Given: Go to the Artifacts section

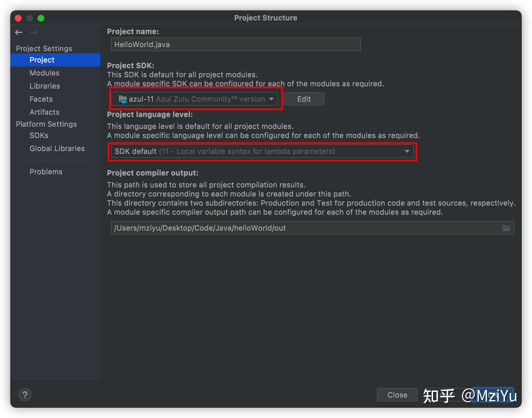Looking at the screenshot, I should [x=45, y=112].
